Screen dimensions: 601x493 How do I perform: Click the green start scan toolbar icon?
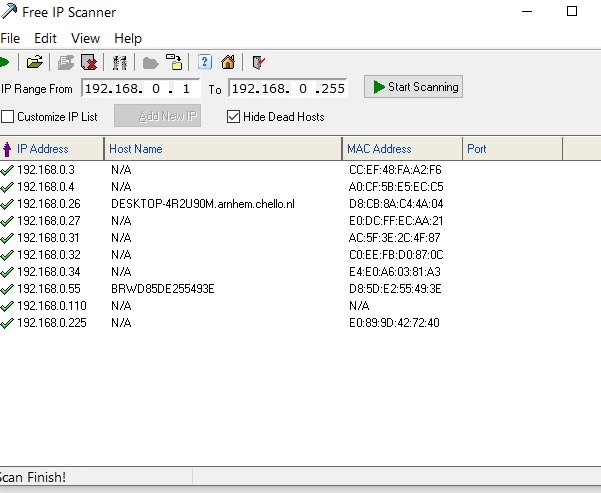point(4,62)
